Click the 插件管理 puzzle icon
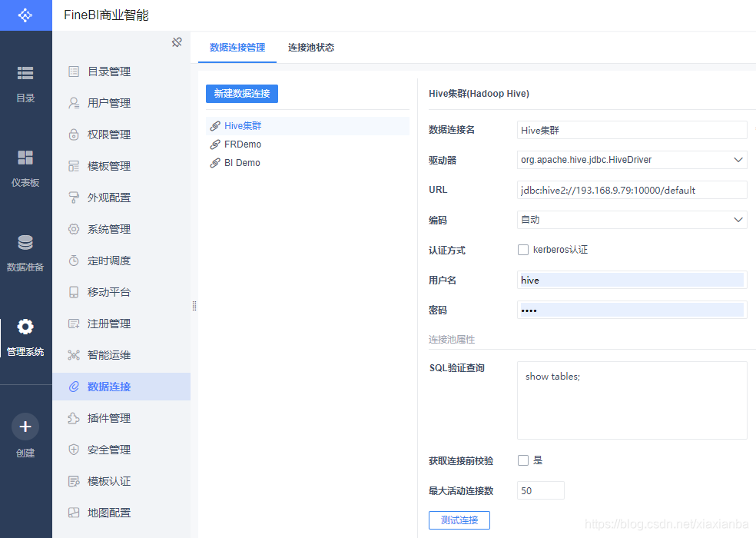This screenshot has width=756, height=538. point(74,418)
